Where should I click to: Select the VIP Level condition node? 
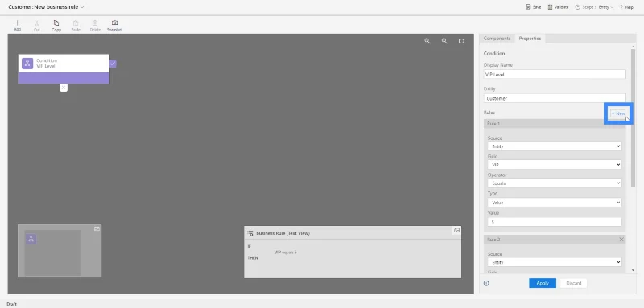64,68
